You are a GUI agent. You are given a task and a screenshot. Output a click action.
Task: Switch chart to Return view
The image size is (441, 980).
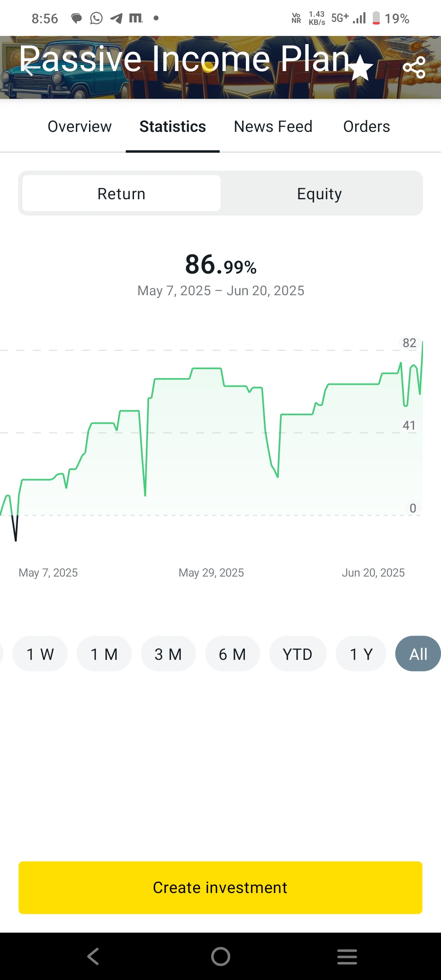(121, 194)
